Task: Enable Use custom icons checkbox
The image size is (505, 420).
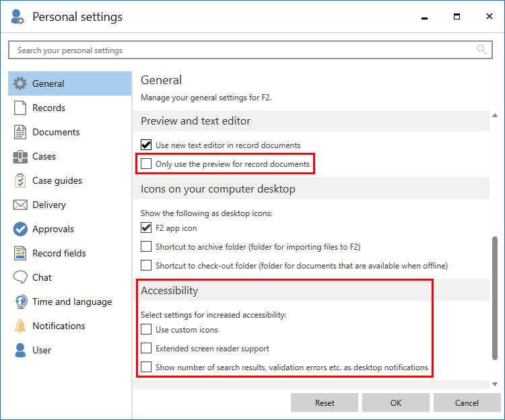Action: [146, 329]
